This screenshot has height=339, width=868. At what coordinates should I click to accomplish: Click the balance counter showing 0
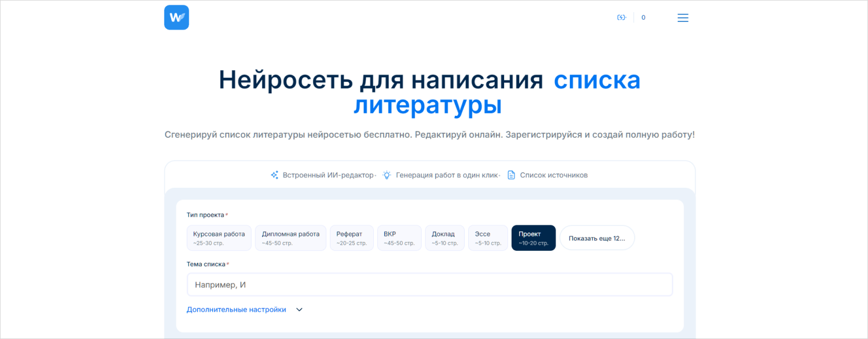643,17
